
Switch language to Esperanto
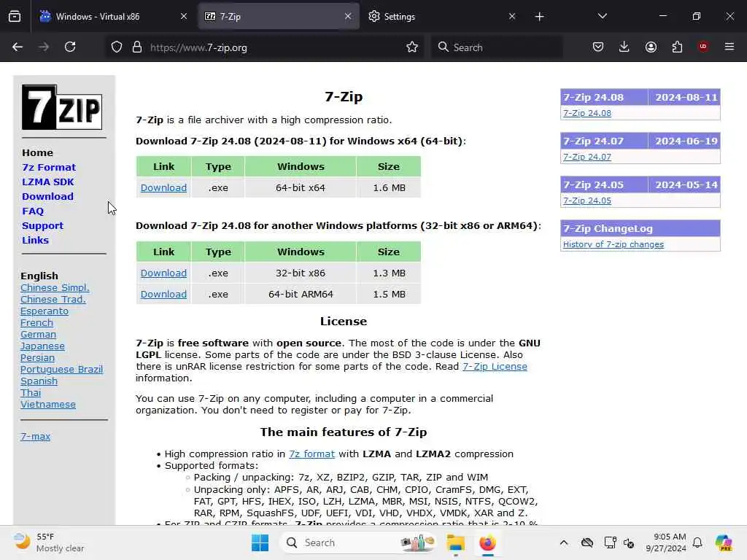coord(44,311)
